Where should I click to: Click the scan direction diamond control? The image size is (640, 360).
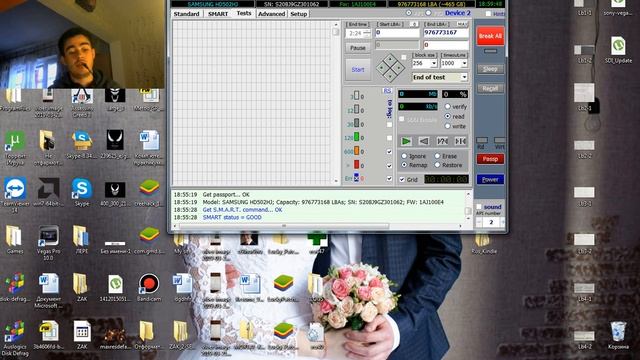pyautogui.click(x=390, y=68)
